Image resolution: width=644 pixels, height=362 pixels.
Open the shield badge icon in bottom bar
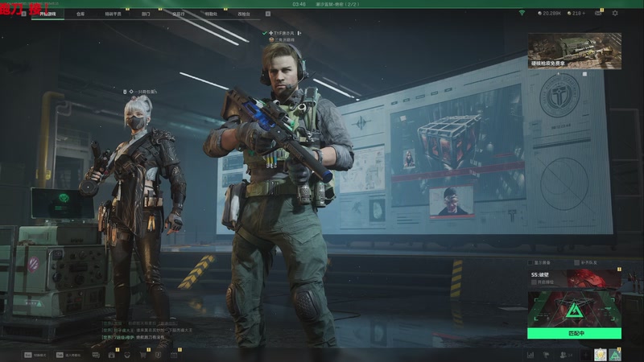[158, 355]
